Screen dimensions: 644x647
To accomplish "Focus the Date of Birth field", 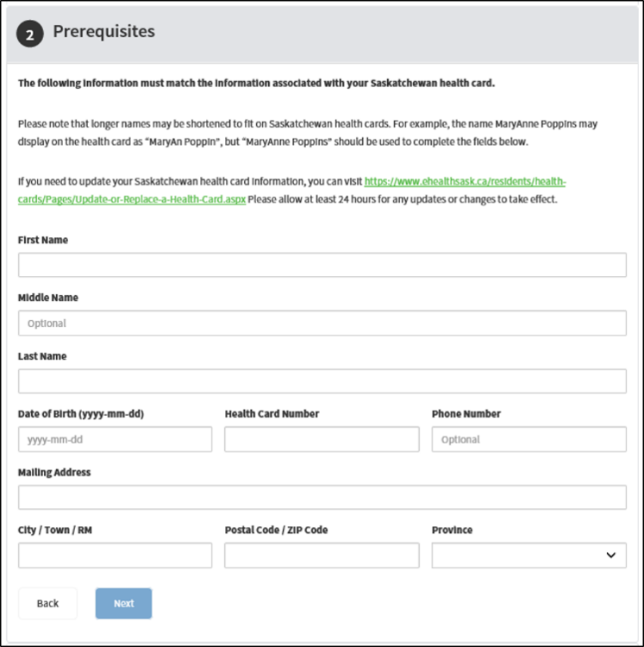I will [x=115, y=439].
